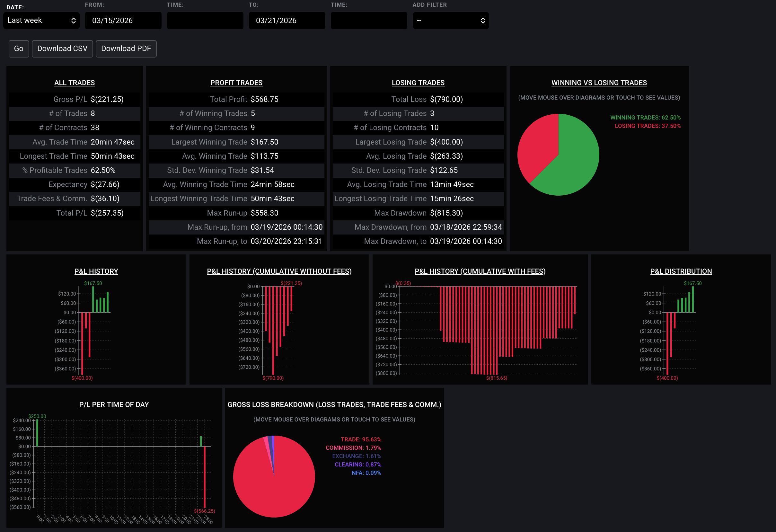Open the Date range dropdown showing Last week
Viewport: 776px width, 532px height.
[41, 21]
